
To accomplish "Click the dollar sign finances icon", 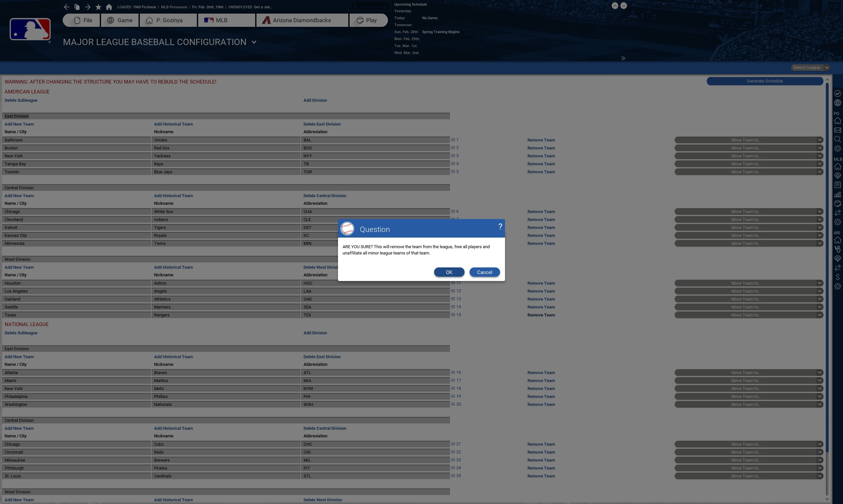I will click(x=838, y=277).
